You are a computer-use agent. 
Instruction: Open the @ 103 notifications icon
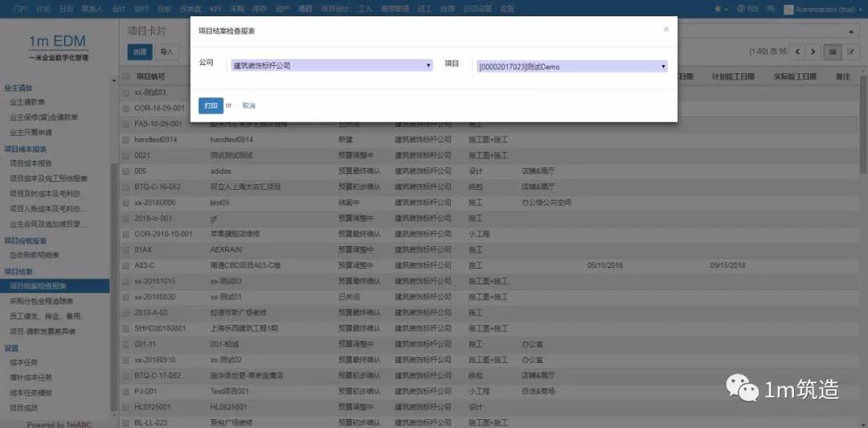click(747, 9)
